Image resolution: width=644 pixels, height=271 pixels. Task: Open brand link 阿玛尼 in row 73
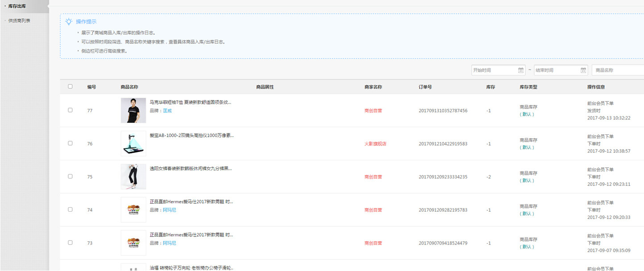click(x=169, y=243)
